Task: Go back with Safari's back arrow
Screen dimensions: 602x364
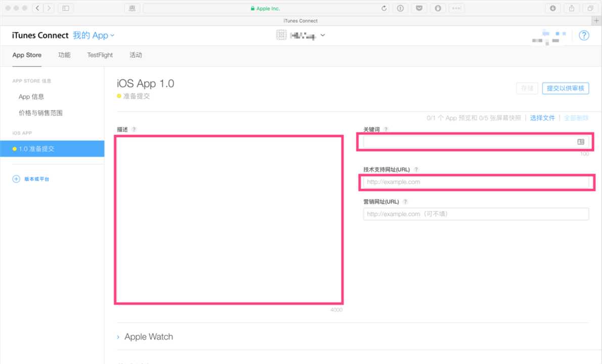Action: click(37, 8)
